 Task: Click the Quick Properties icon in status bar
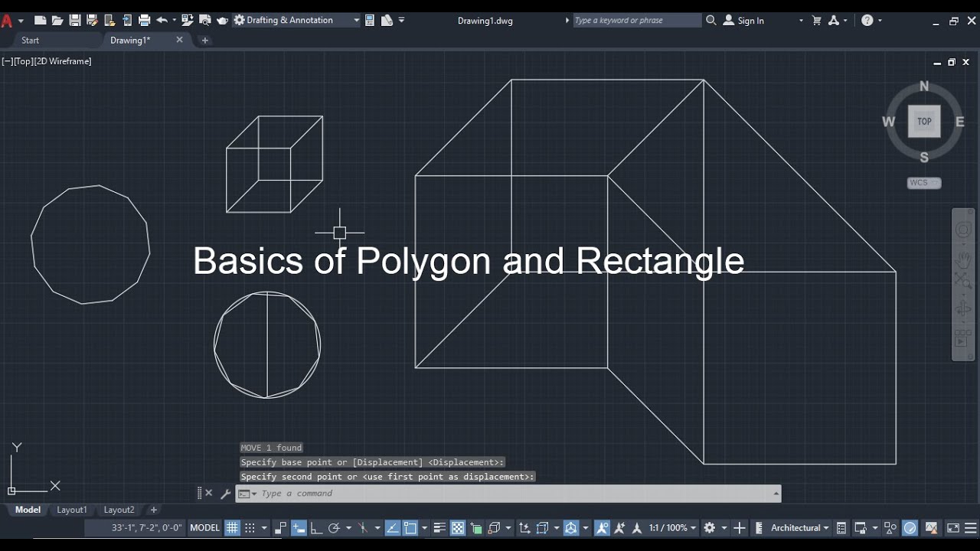pos(841,528)
